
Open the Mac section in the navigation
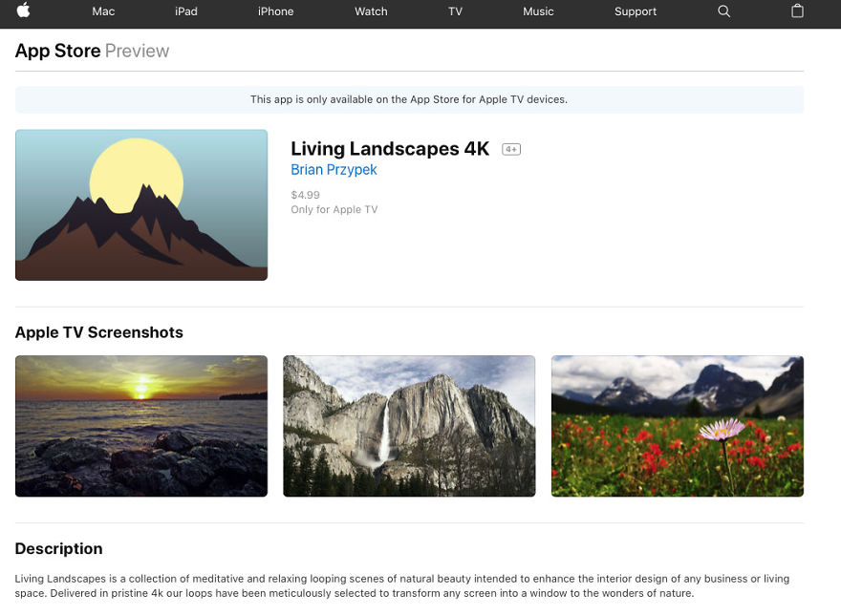point(103,11)
